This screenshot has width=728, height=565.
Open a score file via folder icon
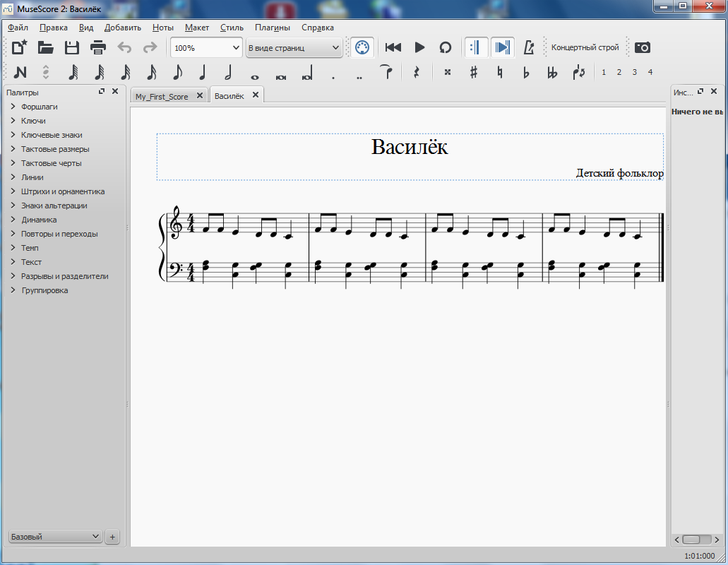tap(45, 47)
